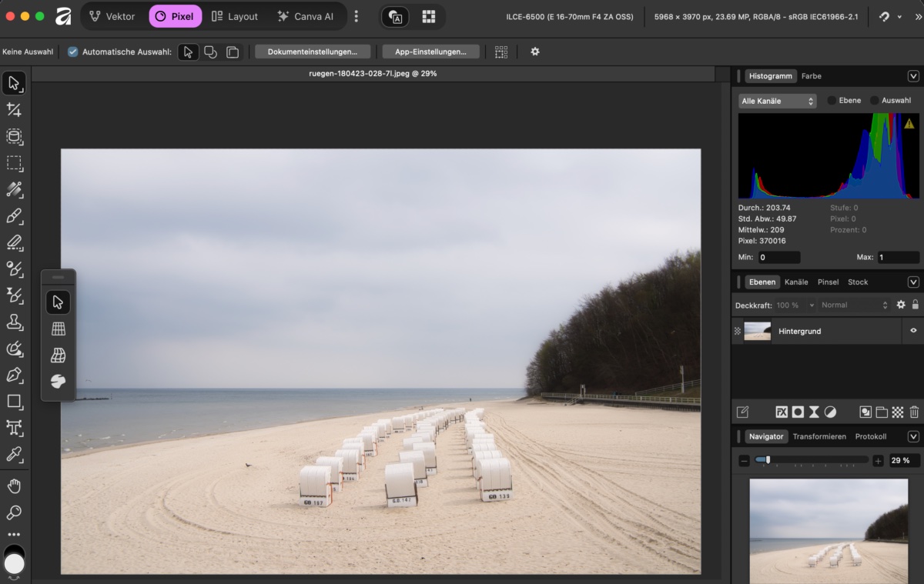The image size is (924, 584).
Task: Select the Crop tool in the toolbar
Action: point(14,109)
